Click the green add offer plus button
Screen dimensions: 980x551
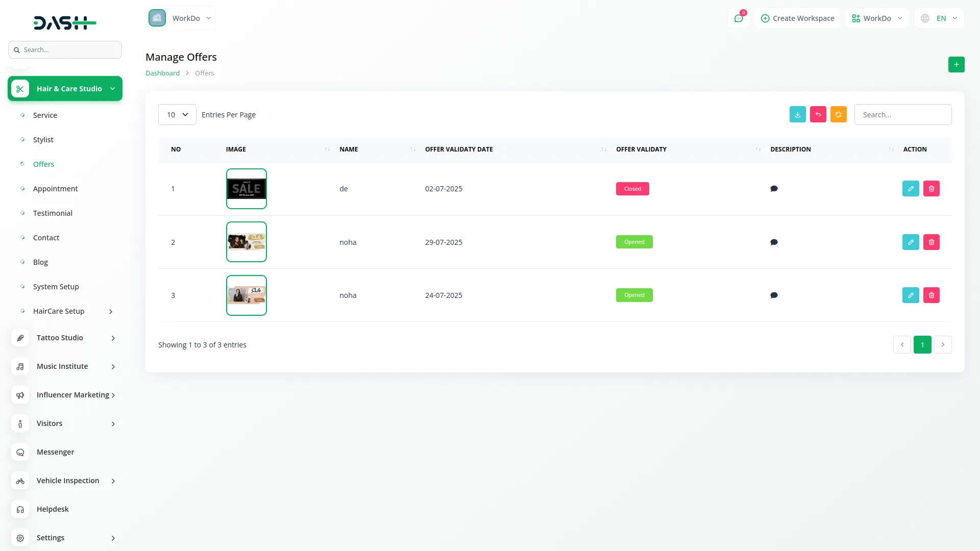[x=956, y=65]
